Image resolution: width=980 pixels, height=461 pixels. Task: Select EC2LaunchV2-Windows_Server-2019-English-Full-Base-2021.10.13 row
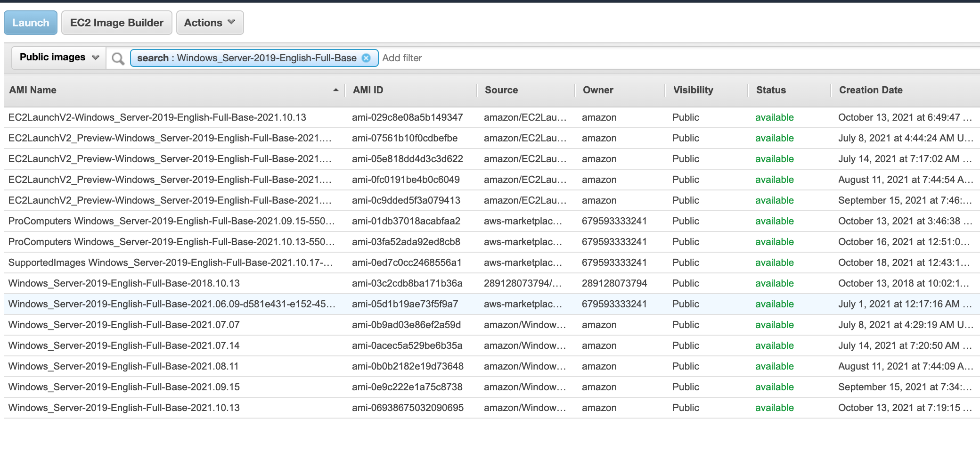[x=492, y=117]
